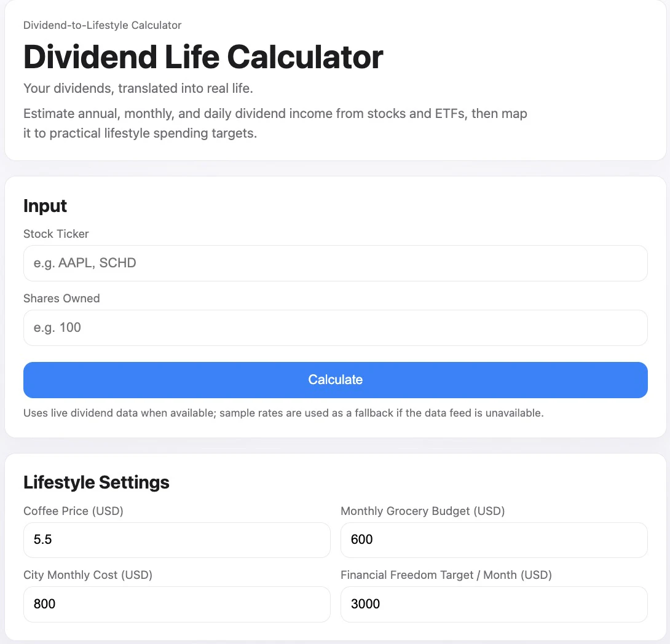The image size is (670, 644).
Task: Click the e.g. AAPL, SCHD placeholder text
Action: 84,262
